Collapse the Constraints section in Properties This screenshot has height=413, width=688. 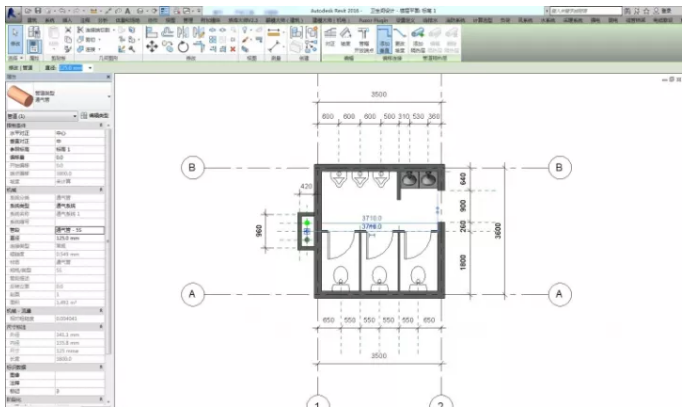click(x=101, y=126)
